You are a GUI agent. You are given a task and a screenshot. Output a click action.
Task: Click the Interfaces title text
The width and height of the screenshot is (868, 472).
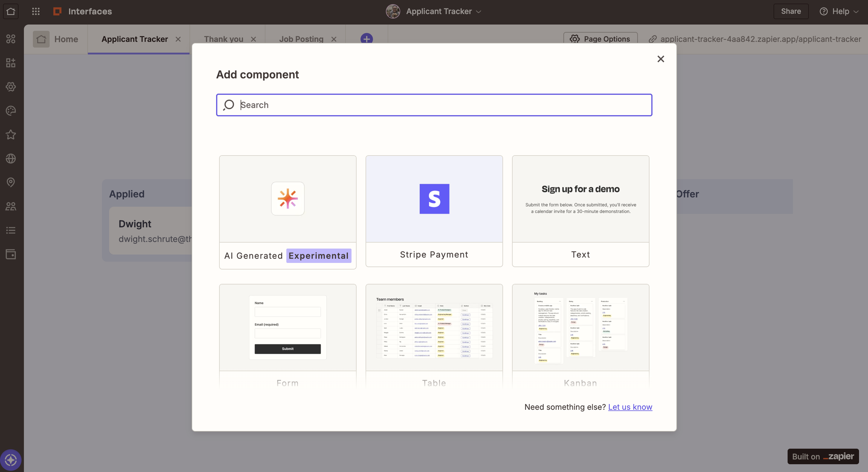[x=90, y=11]
